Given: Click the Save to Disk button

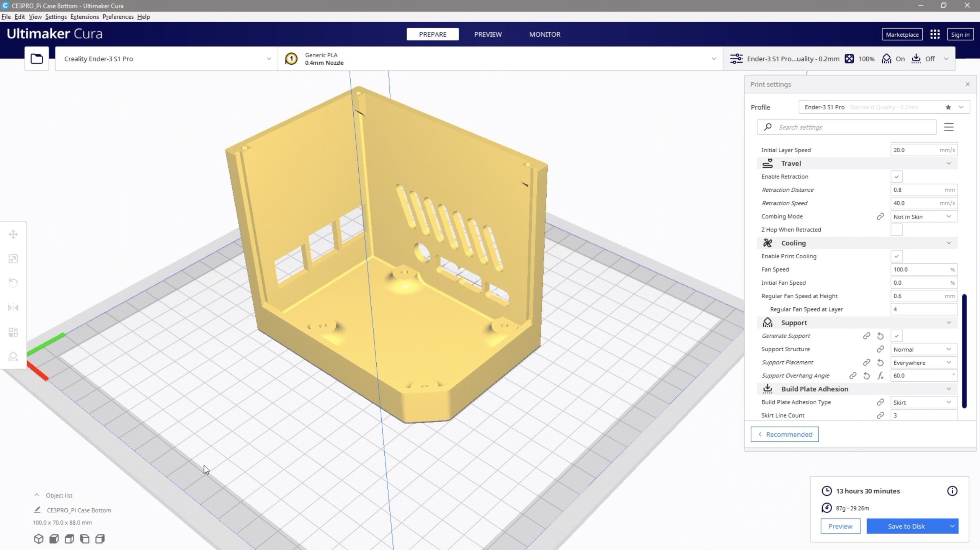Looking at the screenshot, I should tap(906, 526).
